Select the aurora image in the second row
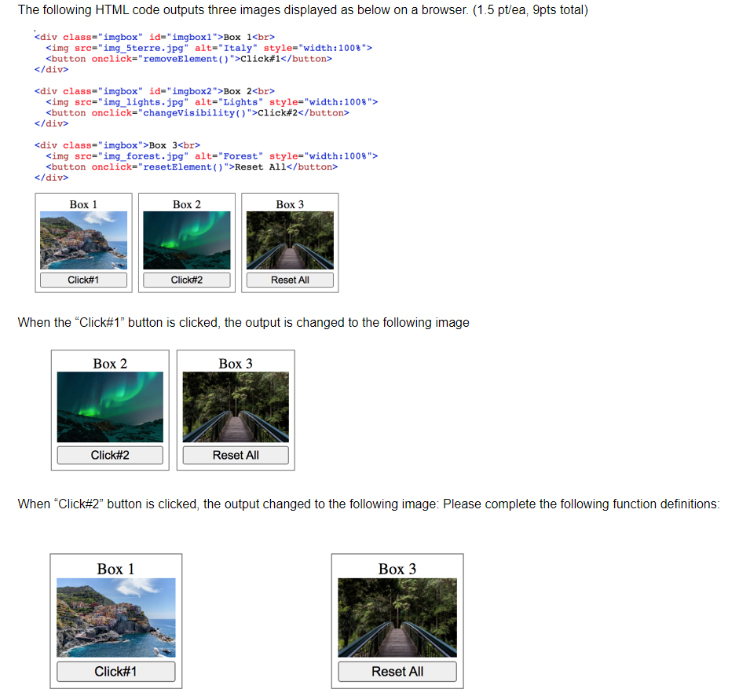This screenshot has height=700, width=739. point(109,406)
